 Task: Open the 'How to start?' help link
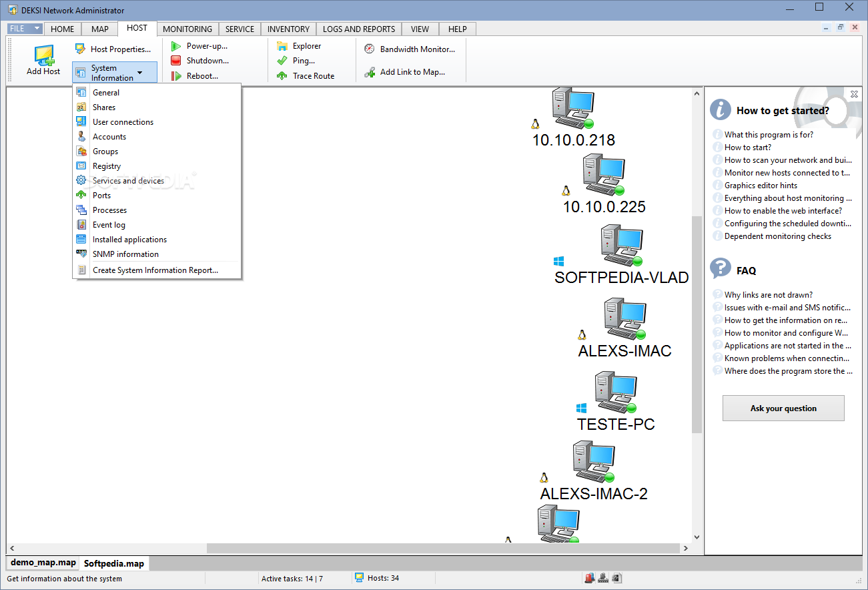[x=748, y=147]
